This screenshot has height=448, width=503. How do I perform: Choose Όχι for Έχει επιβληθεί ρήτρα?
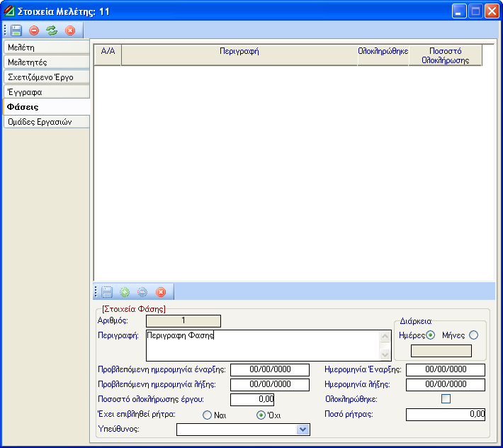pos(261,415)
